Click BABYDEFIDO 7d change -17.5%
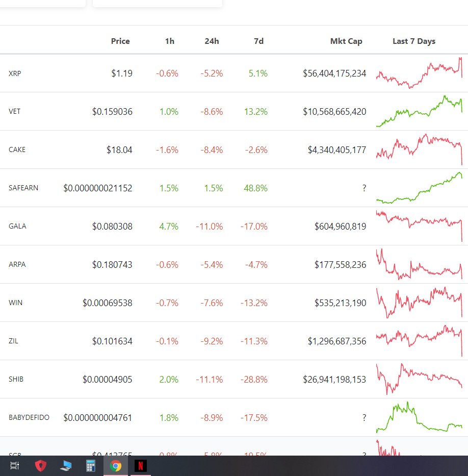Image resolution: width=468 pixels, height=476 pixels. [x=254, y=418]
